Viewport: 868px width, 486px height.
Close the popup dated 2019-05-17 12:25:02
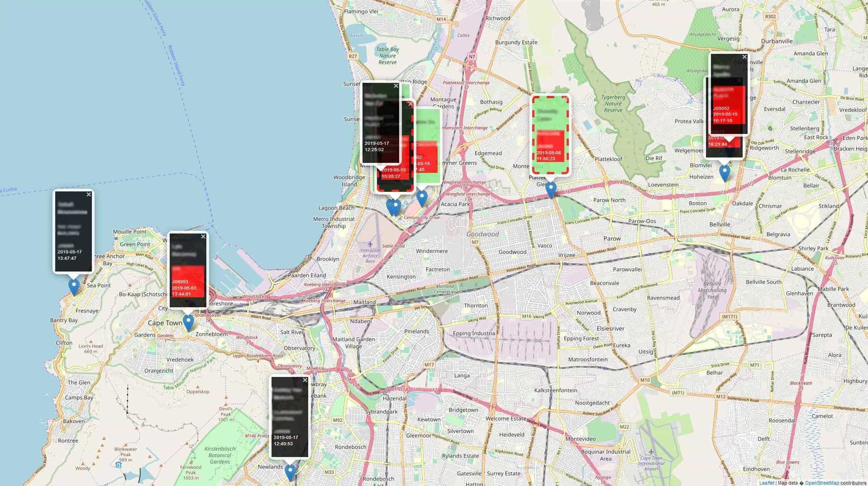click(x=396, y=86)
